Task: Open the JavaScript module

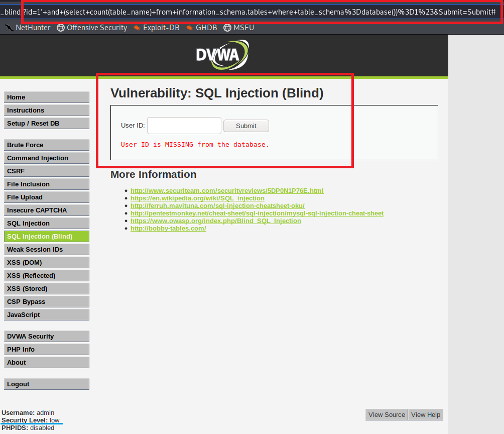Action: (47, 315)
